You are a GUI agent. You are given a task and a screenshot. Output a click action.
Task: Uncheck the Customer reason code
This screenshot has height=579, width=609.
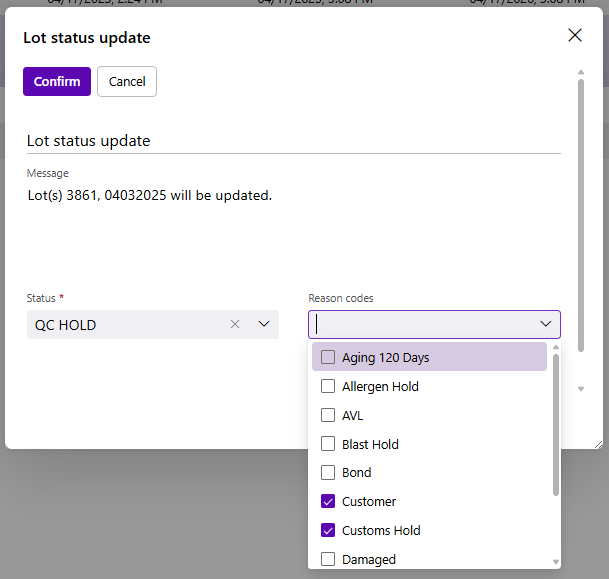click(328, 502)
